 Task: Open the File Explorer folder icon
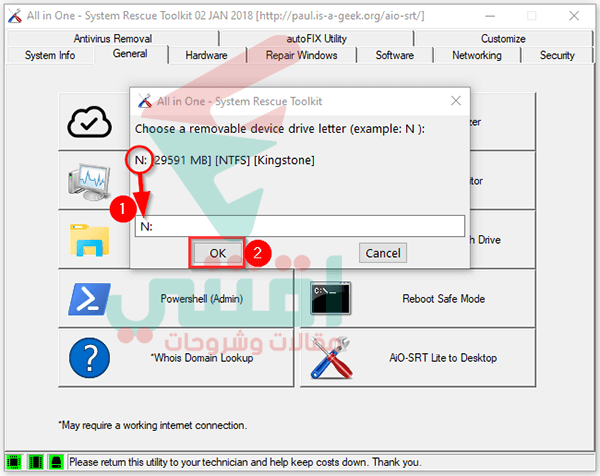90,240
